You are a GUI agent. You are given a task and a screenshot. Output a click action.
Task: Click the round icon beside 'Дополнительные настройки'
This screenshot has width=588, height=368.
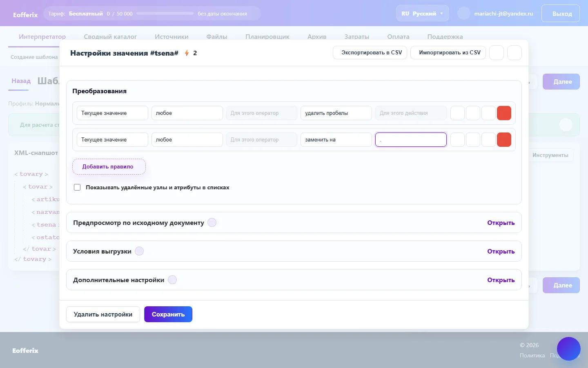172,280
